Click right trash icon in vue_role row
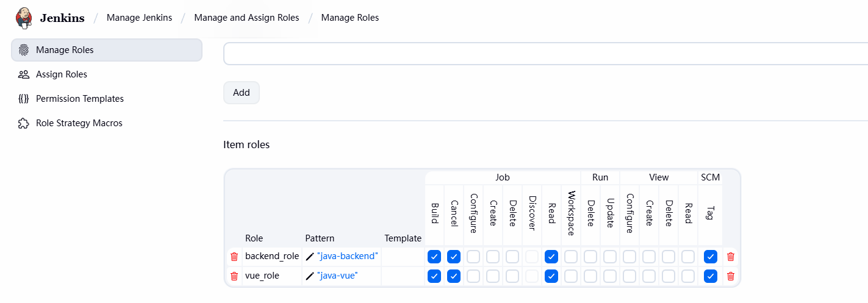This screenshot has height=303, width=868. coord(731,276)
